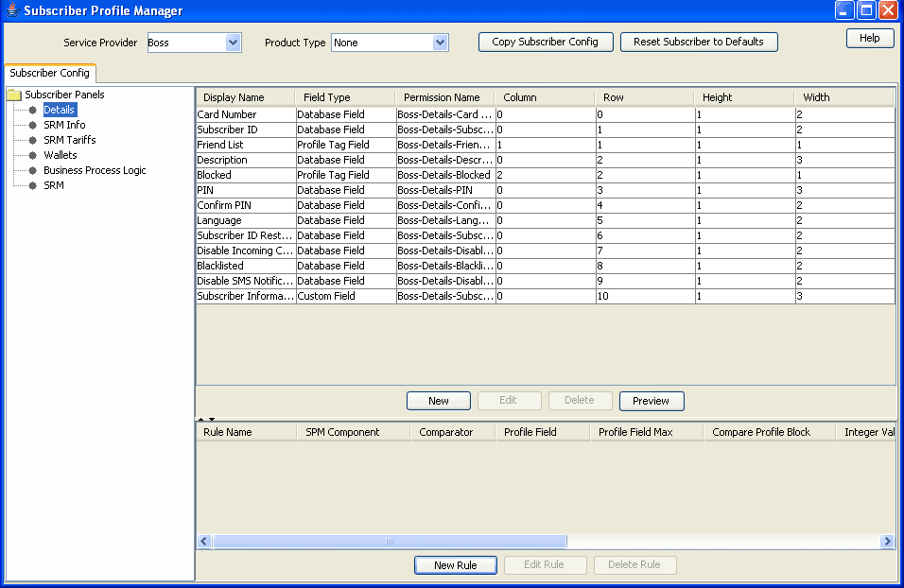This screenshot has width=904, height=588.
Task: Click the New Rule button
Action: [x=456, y=565]
